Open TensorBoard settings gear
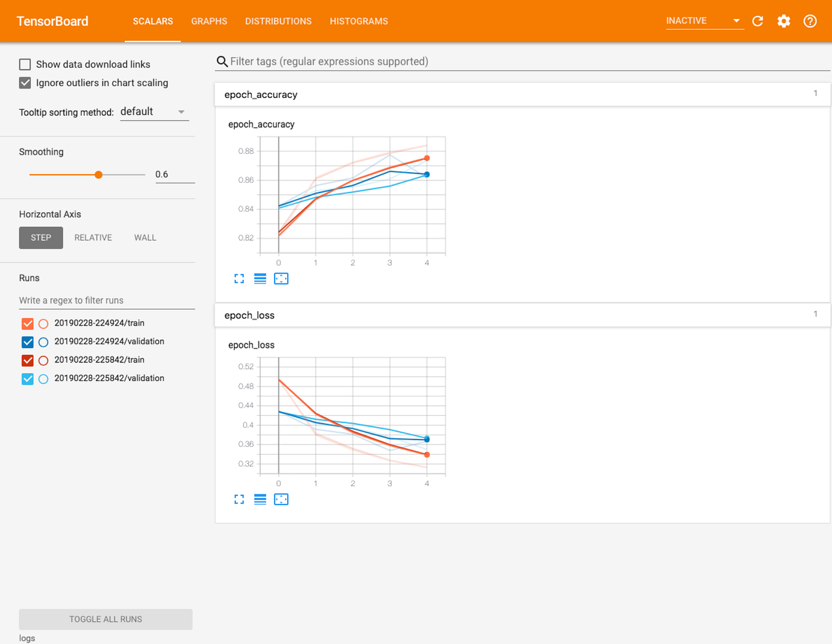Screen dimensions: 832x644 (x=784, y=21)
